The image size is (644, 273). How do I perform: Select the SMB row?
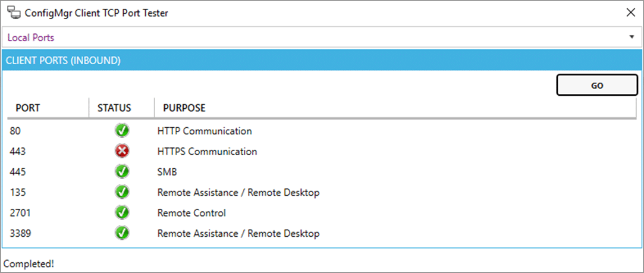pos(167,172)
